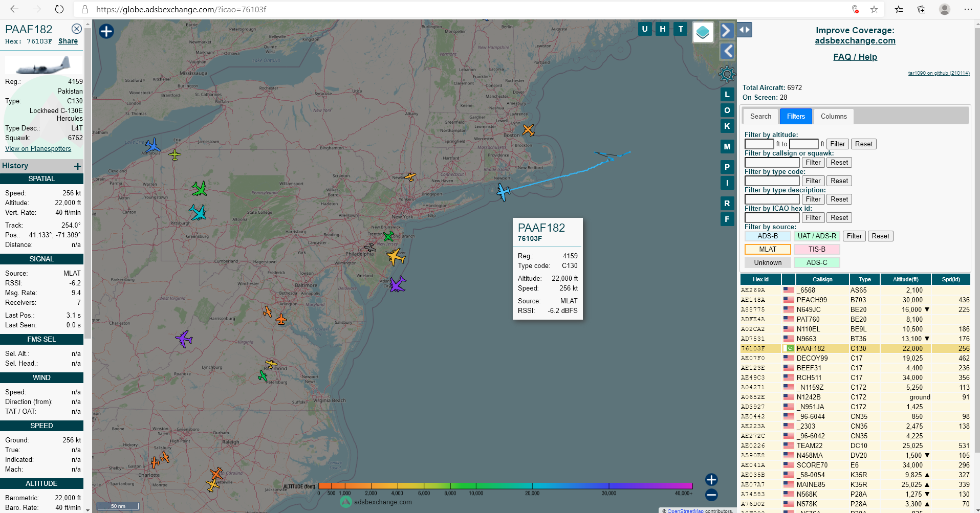The image size is (980, 513).
Task: Click the right chevron sidebar arrow
Action: point(727,31)
